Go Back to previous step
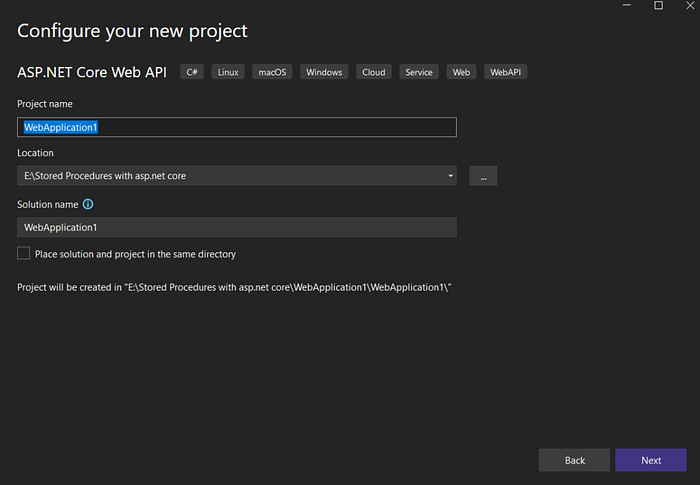Viewport: 700px width, 485px height. click(x=574, y=460)
